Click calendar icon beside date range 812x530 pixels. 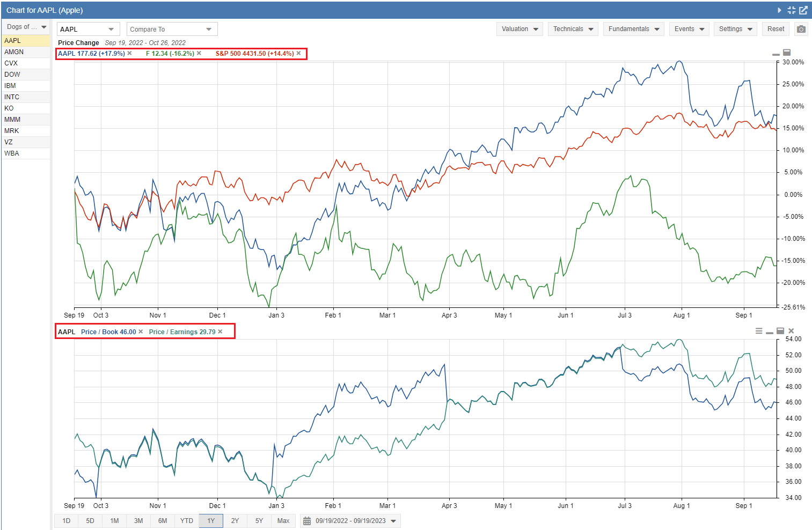(307, 521)
